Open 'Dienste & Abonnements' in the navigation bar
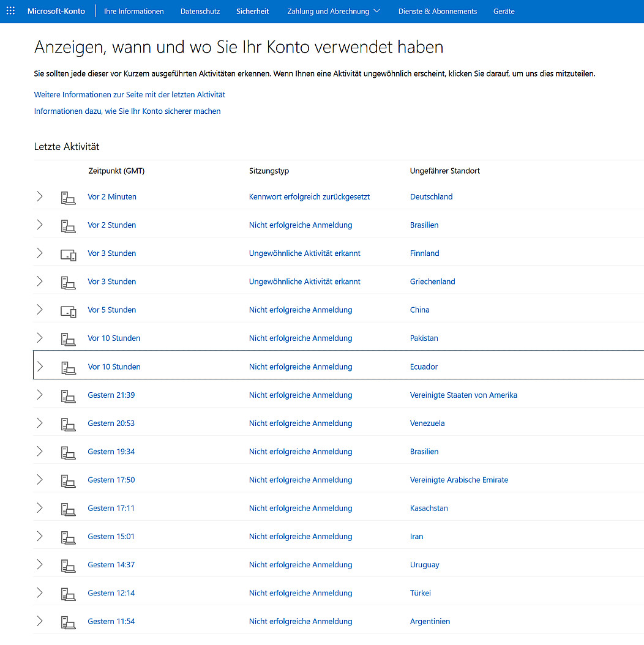Screen dimensions: 644x645 click(x=437, y=11)
